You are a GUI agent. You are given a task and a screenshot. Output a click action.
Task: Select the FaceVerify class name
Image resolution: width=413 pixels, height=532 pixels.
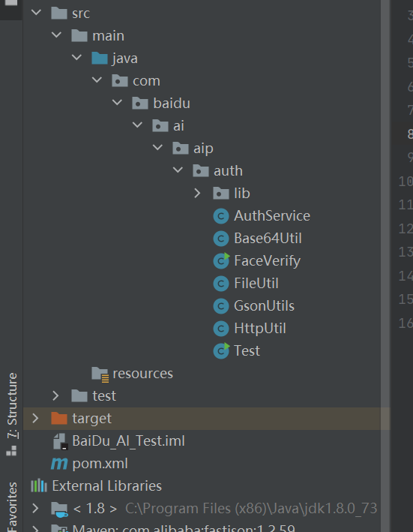click(267, 261)
